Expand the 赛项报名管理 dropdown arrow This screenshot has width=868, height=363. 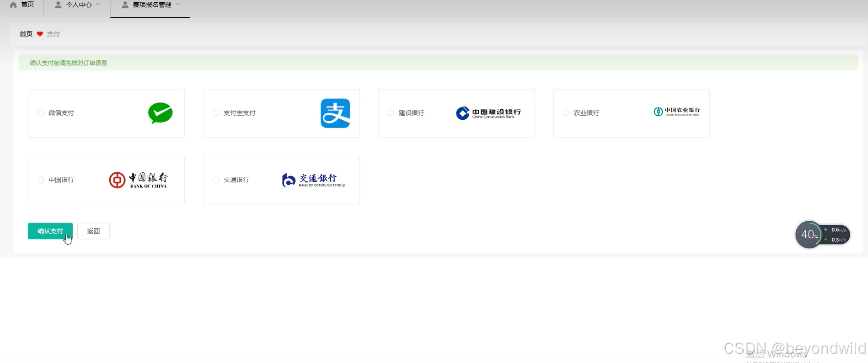coord(178,5)
